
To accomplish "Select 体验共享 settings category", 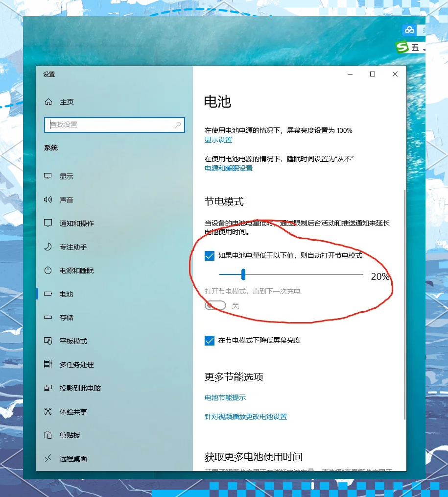I will pyautogui.click(x=73, y=411).
